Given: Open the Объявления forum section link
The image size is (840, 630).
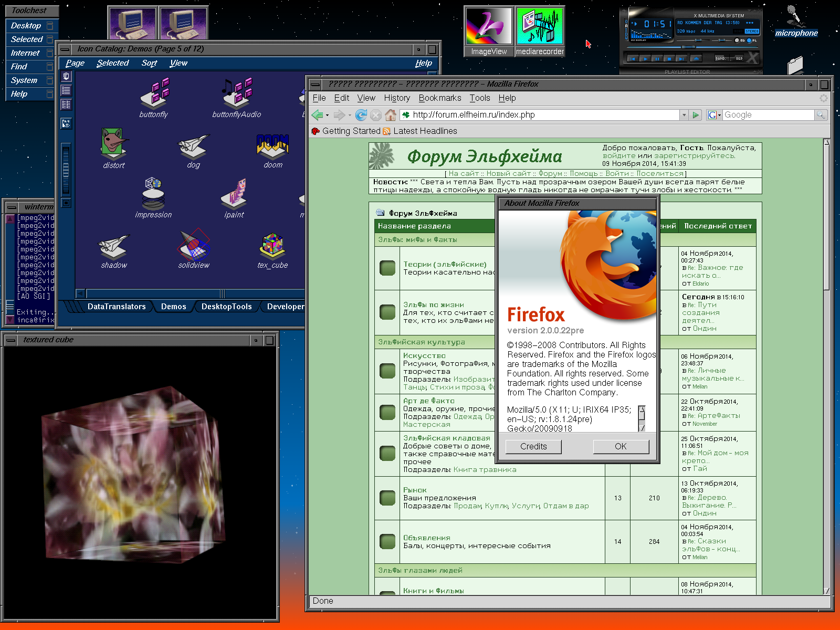Looking at the screenshot, I should pos(427,538).
